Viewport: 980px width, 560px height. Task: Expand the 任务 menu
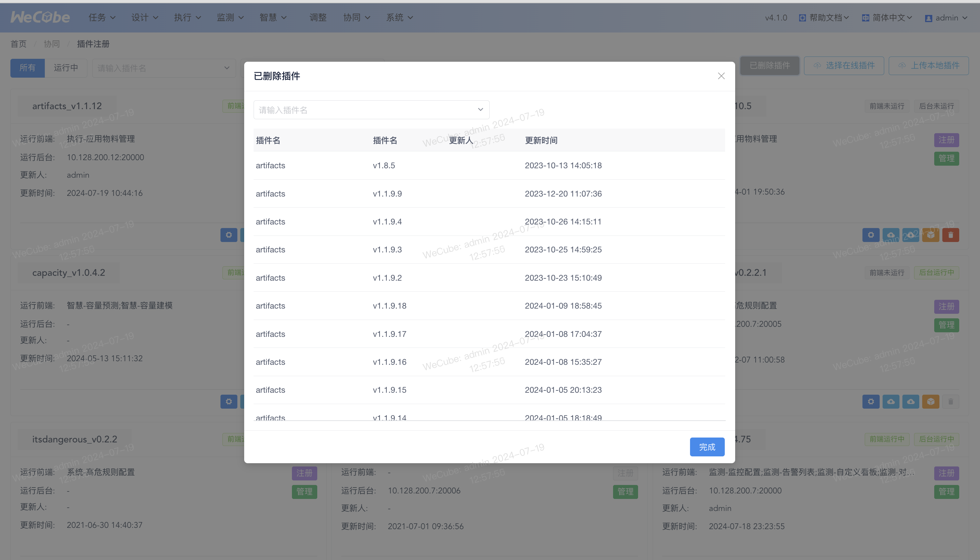point(102,17)
